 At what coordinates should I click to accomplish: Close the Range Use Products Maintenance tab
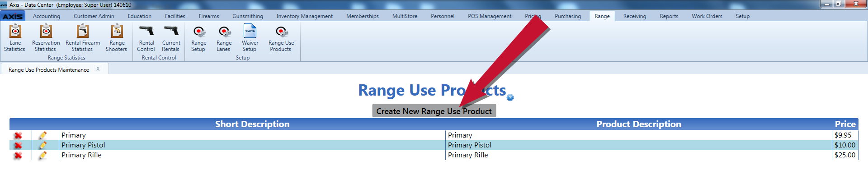(98, 69)
